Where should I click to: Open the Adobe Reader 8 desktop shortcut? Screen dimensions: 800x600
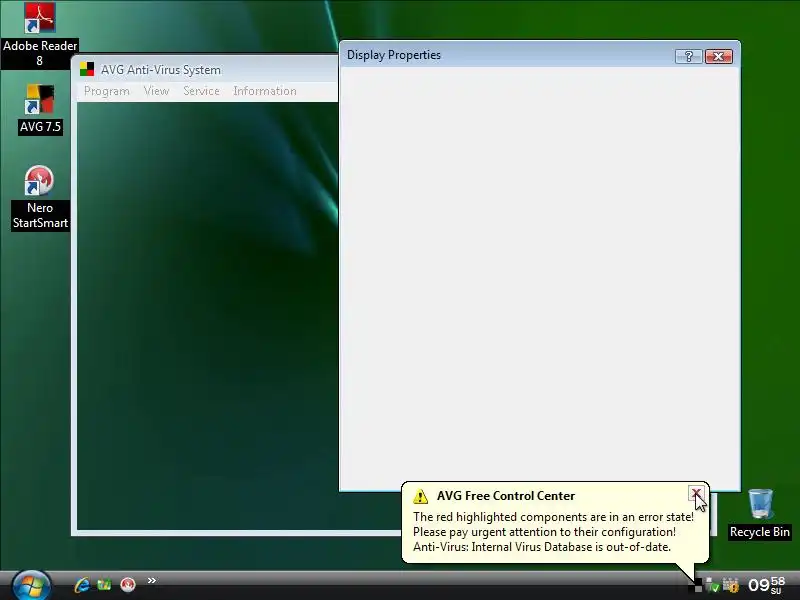coord(40,35)
